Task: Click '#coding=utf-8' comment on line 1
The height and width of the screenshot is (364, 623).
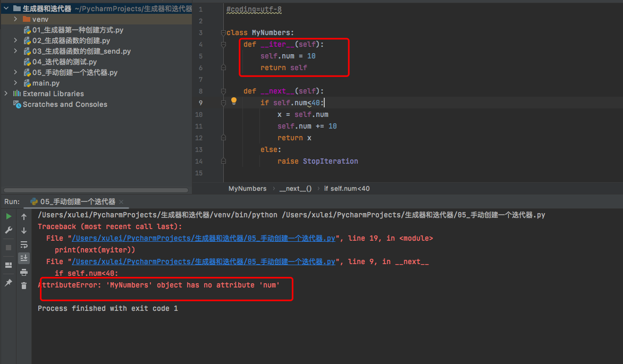Action: 254,10
